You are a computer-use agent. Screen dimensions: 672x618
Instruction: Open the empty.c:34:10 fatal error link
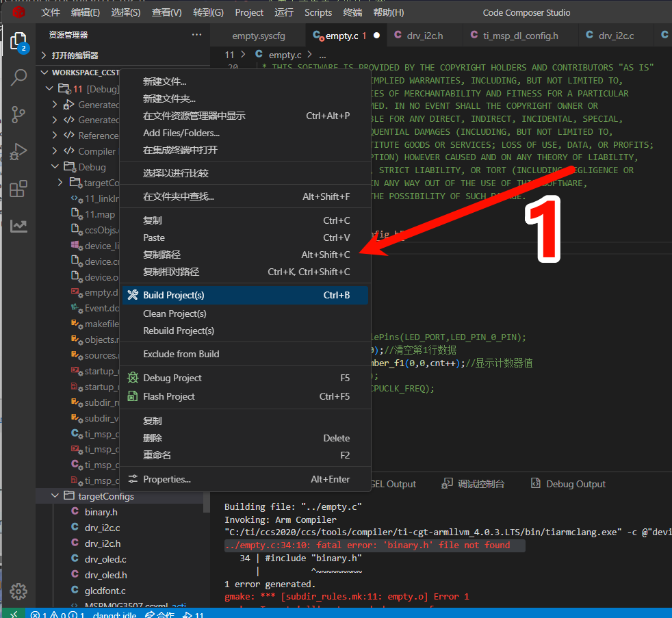[x=367, y=545]
